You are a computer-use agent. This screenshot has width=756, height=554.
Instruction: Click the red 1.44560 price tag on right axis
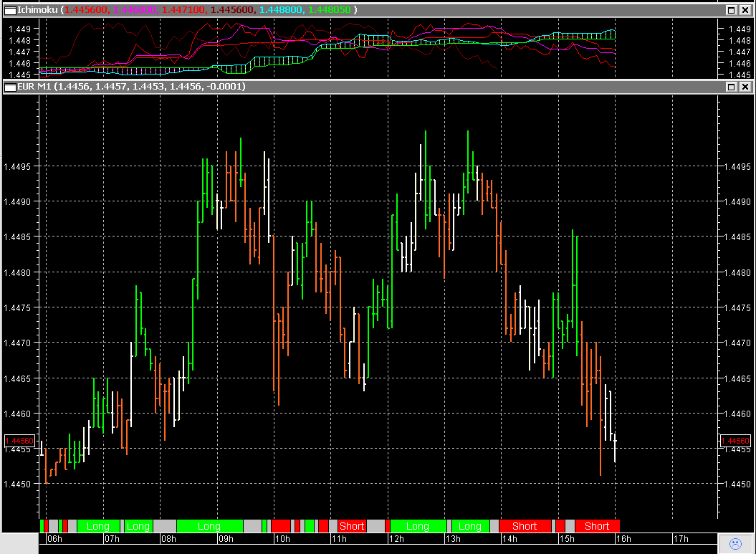click(735, 440)
